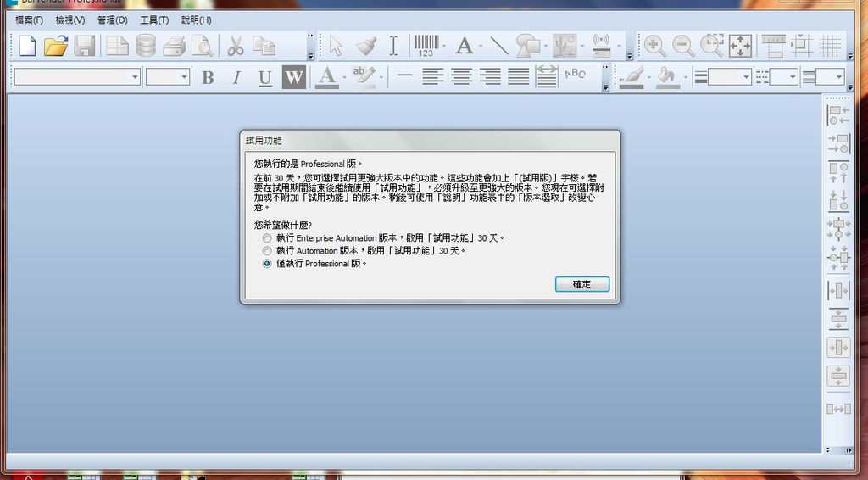Justify text with full-width lines icon
This screenshot has height=480, width=868.
pyautogui.click(x=519, y=76)
